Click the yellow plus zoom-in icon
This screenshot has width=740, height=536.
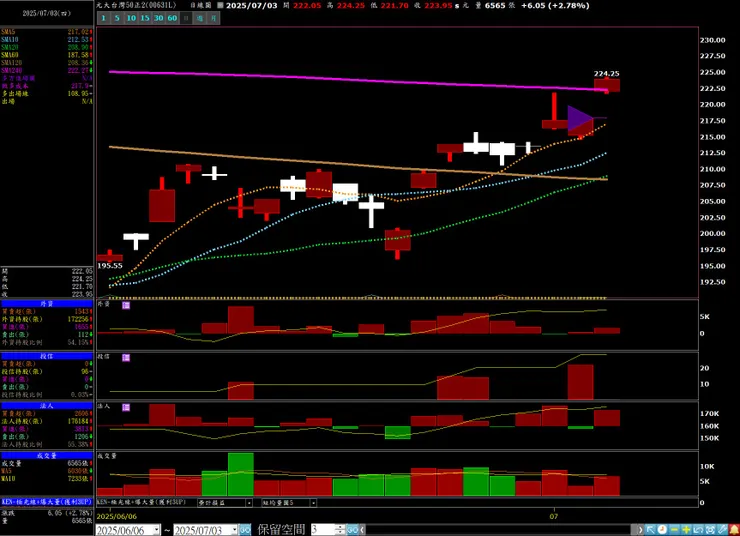point(686,530)
